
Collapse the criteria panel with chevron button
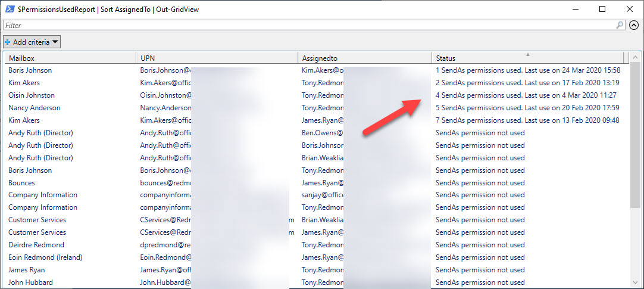[x=634, y=25]
